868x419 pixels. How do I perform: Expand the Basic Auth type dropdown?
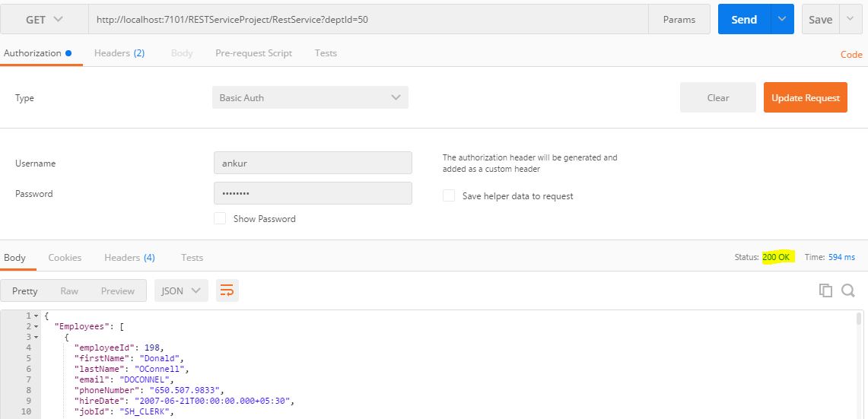click(x=310, y=98)
